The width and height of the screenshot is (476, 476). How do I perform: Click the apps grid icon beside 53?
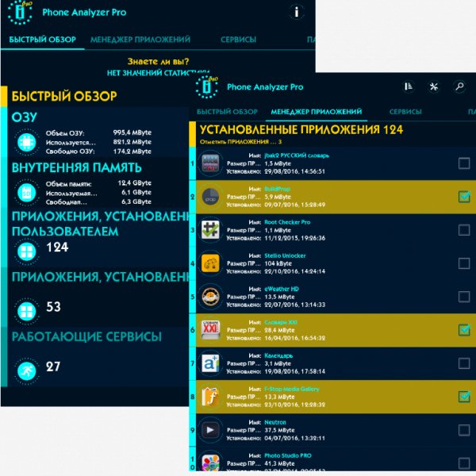(27, 311)
